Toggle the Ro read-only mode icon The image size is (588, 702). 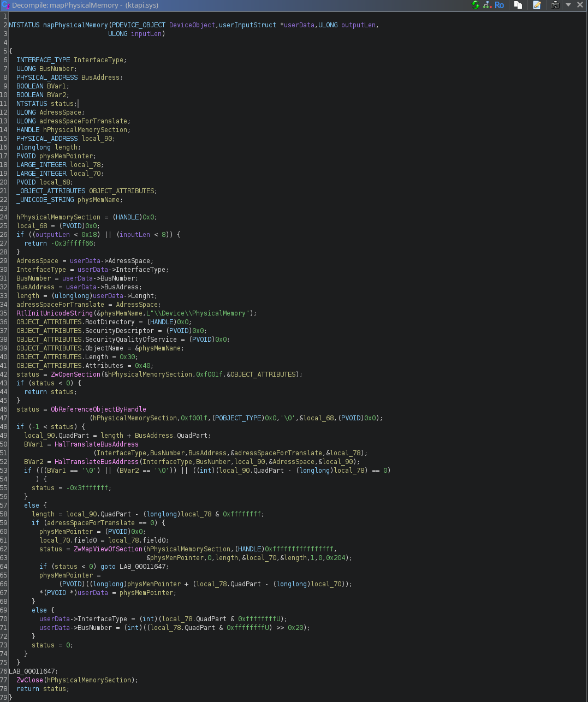click(x=500, y=5)
